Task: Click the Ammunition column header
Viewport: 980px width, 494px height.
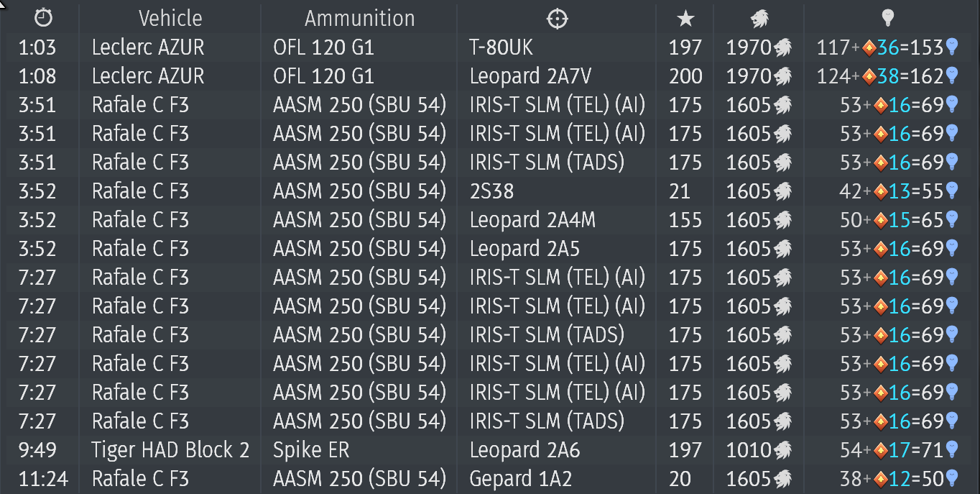Action: coord(359,18)
